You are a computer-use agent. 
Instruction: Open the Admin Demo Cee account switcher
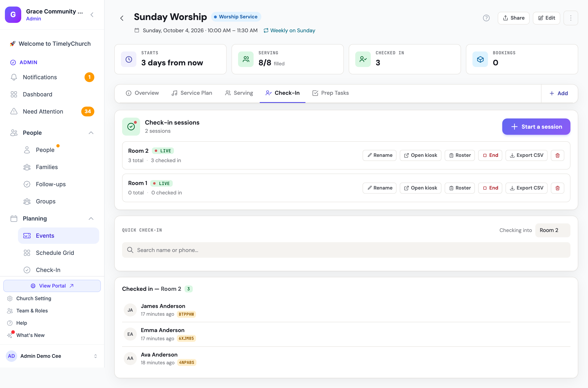(52, 356)
